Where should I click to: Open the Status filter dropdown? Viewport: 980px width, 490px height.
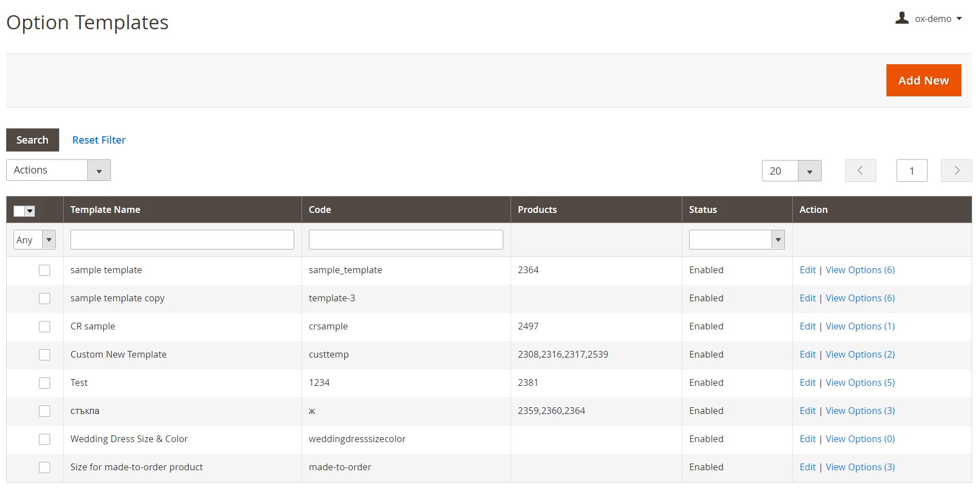[x=737, y=240]
